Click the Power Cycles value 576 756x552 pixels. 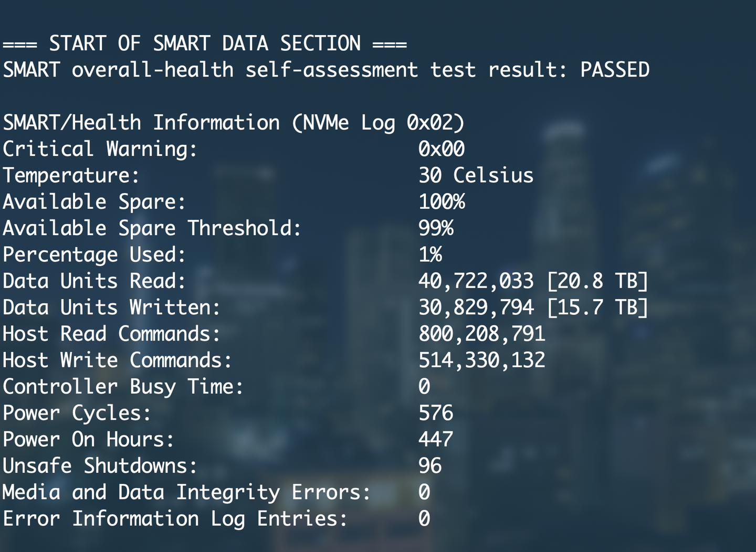tap(436, 413)
